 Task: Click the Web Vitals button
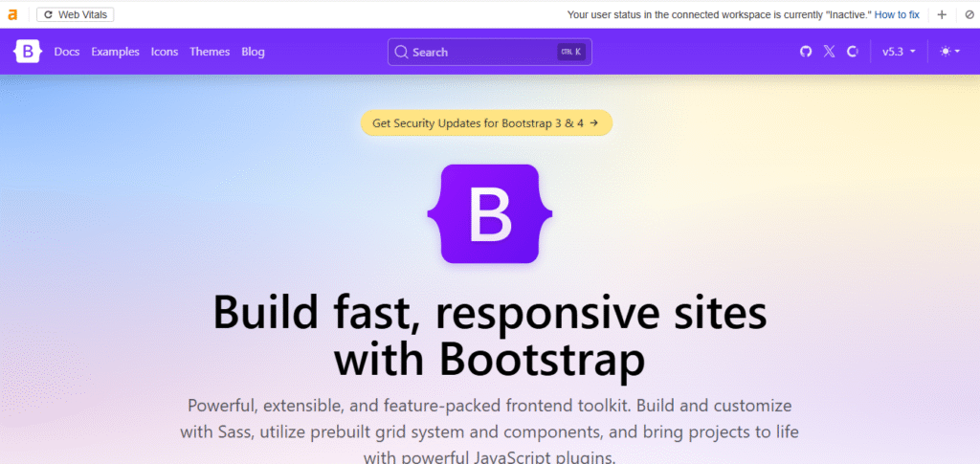(x=75, y=14)
